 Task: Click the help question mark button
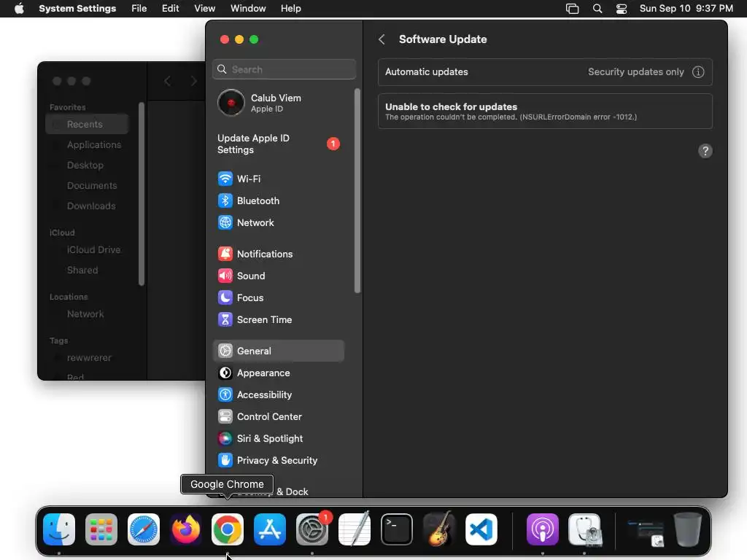click(705, 151)
